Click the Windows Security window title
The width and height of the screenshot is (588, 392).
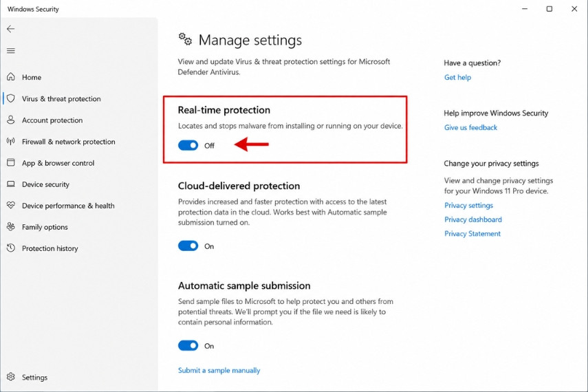(33, 9)
